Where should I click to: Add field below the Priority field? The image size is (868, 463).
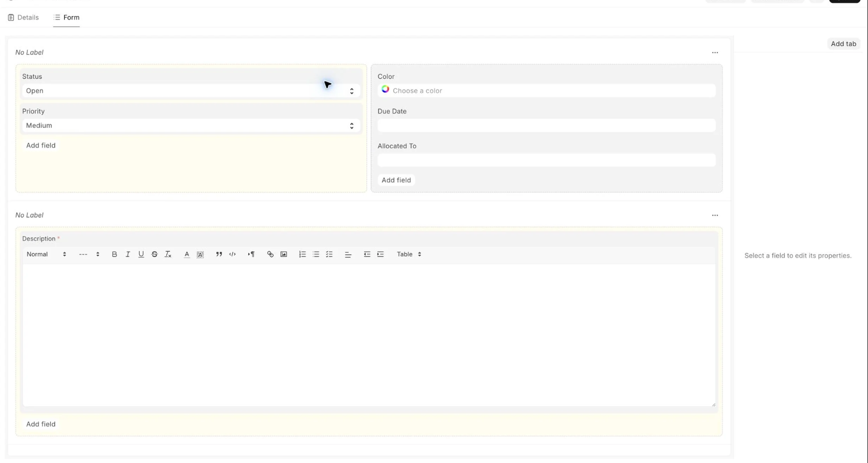click(x=41, y=145)
